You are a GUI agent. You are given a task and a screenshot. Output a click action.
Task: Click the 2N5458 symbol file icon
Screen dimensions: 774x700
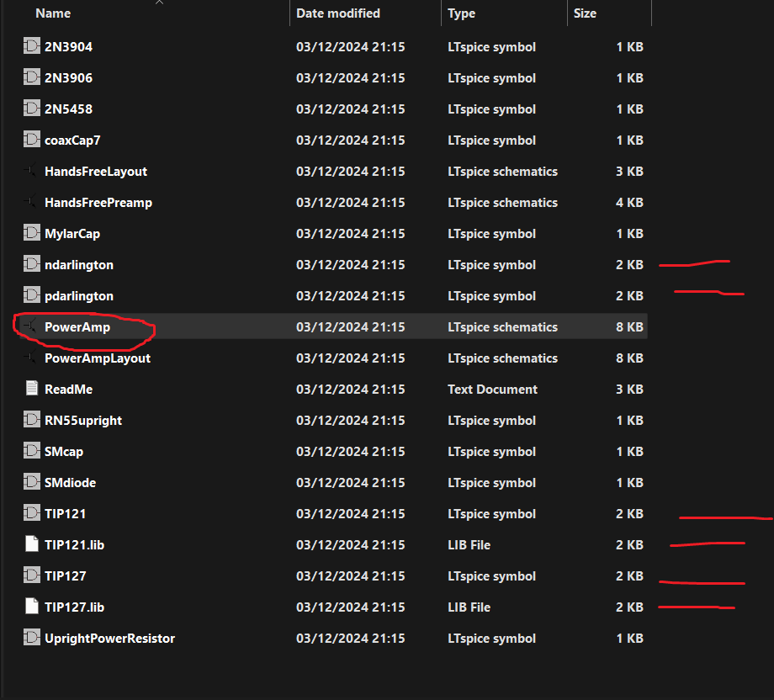pos(32,109)
